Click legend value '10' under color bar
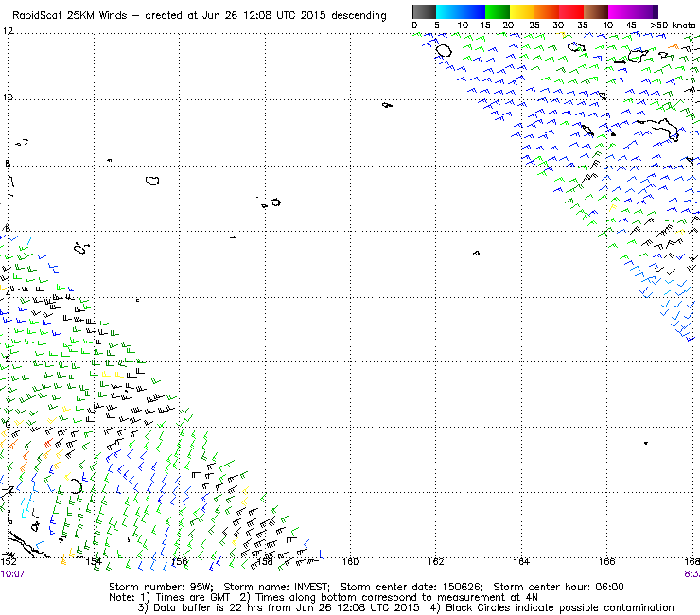700x615 pixels. coord(463,26)
